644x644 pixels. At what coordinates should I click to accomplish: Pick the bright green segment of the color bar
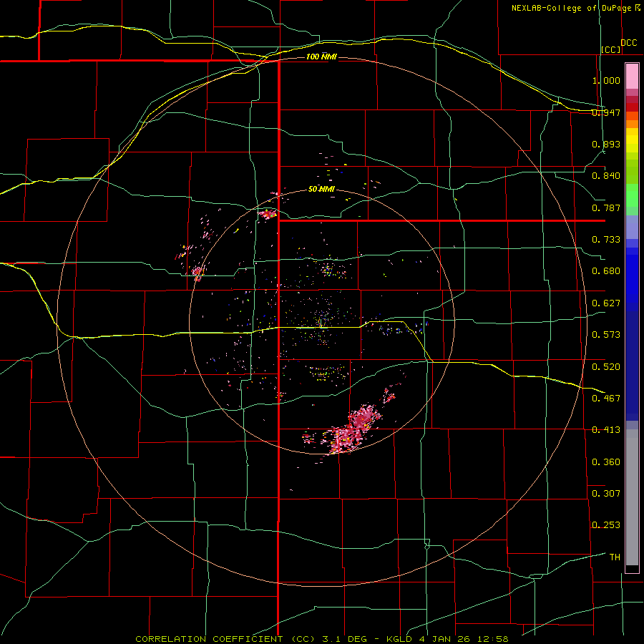(x=632, y=195)
